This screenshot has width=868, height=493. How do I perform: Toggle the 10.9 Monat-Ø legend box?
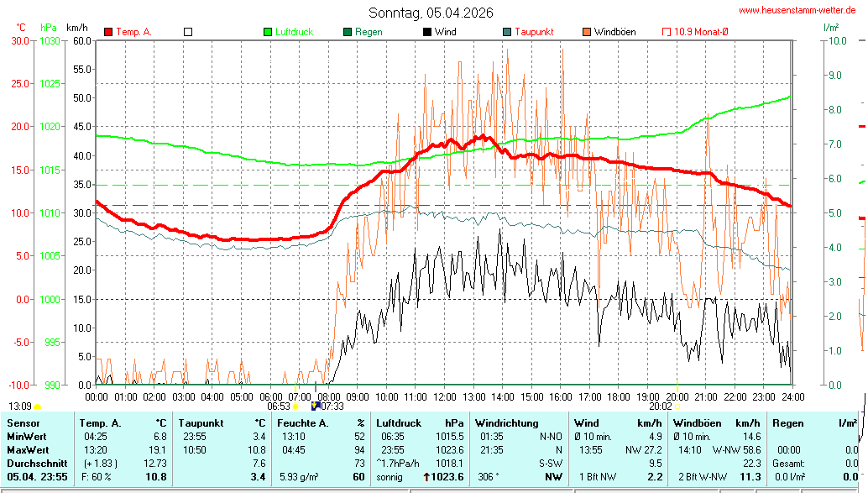click(667, 32)
